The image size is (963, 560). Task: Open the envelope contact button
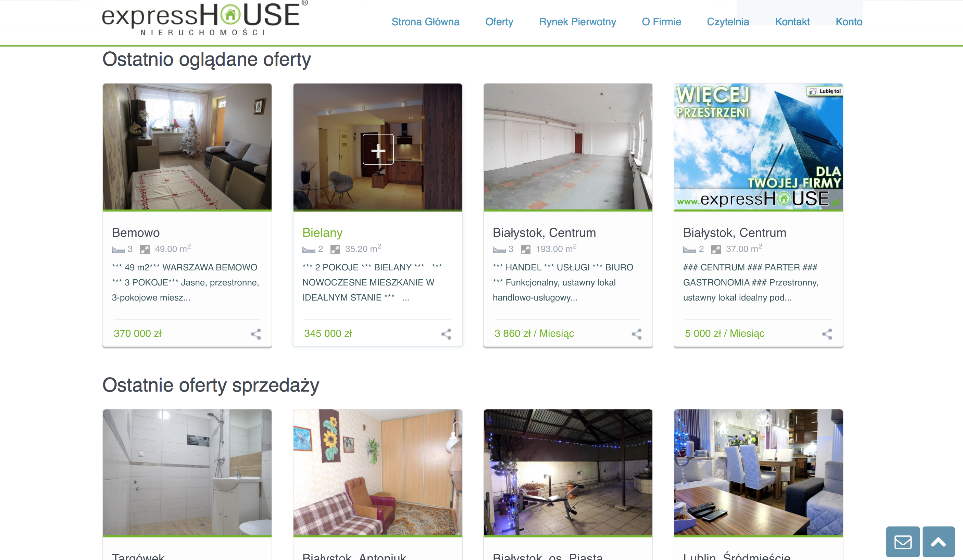903,542
